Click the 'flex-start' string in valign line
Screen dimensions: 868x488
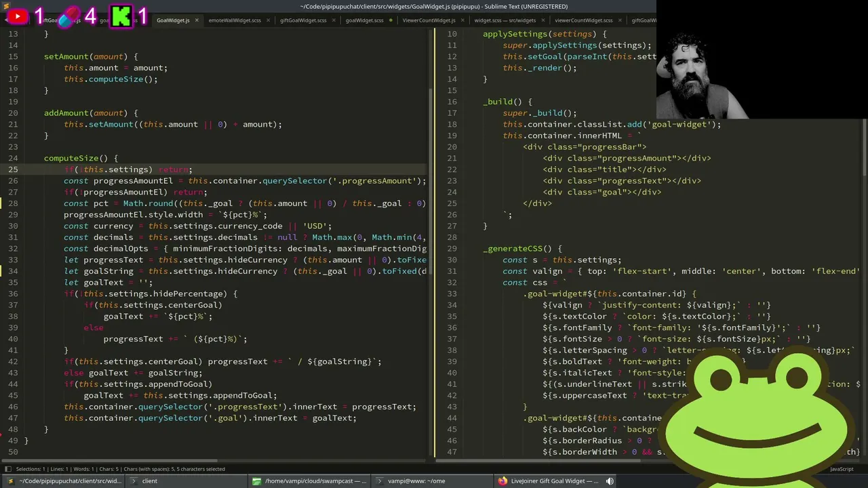(642, 271)
